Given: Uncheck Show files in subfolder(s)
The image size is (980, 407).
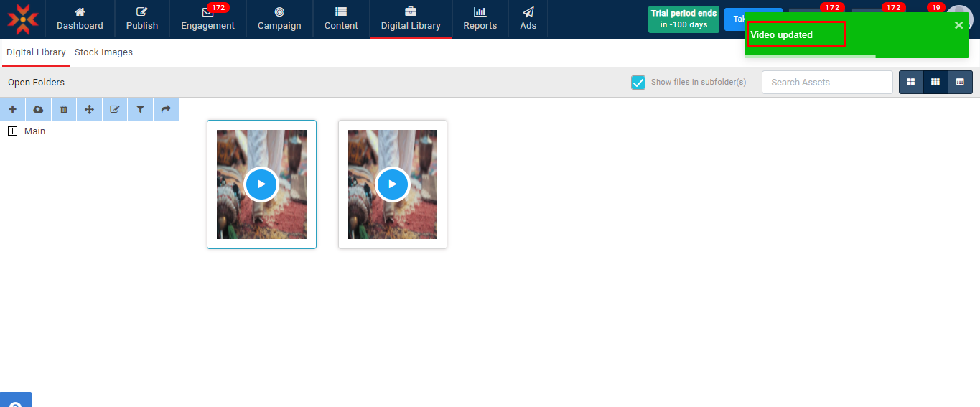Looking at the screenshot, I should [638, 83].
